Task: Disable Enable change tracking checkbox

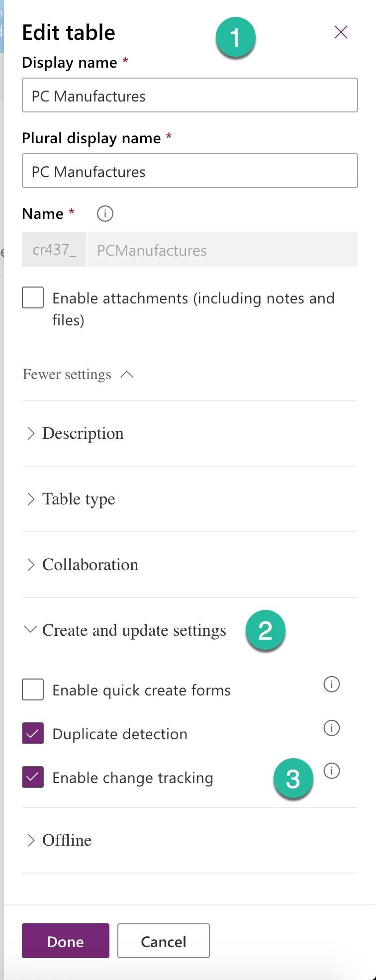Action: tap(33, 777)
